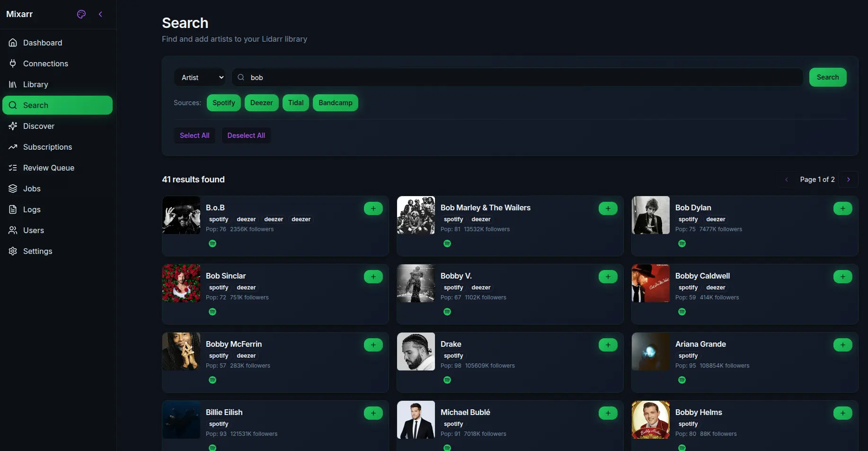
Task: Navigate to Review Queue
Action: click(x=49, y=168)
